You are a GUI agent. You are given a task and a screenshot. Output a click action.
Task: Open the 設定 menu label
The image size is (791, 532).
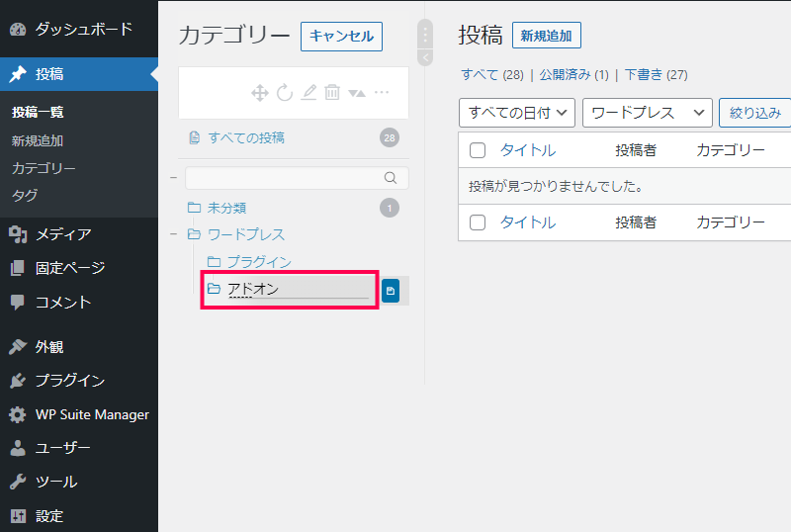pos(48,516)
